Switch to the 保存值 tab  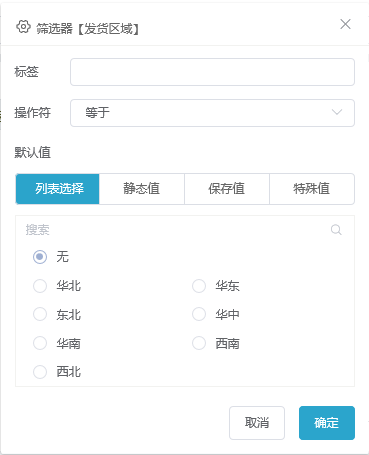click(227, 189)
